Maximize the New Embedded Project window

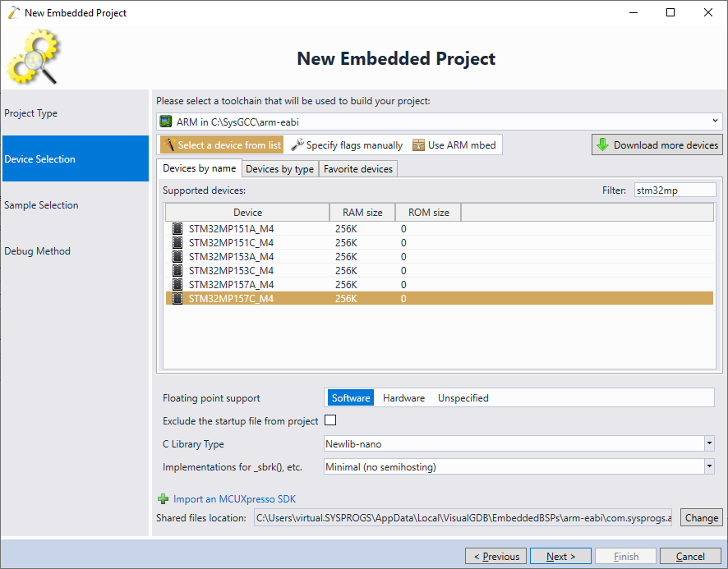[670, 12]
